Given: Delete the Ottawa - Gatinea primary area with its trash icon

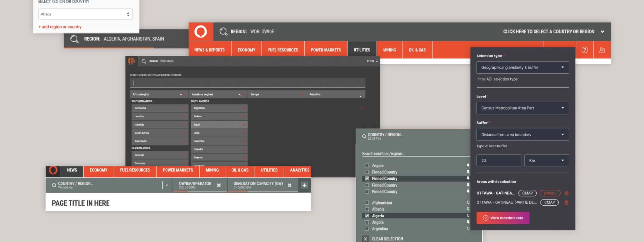Looking at the screenshot, I should [567, 193].
